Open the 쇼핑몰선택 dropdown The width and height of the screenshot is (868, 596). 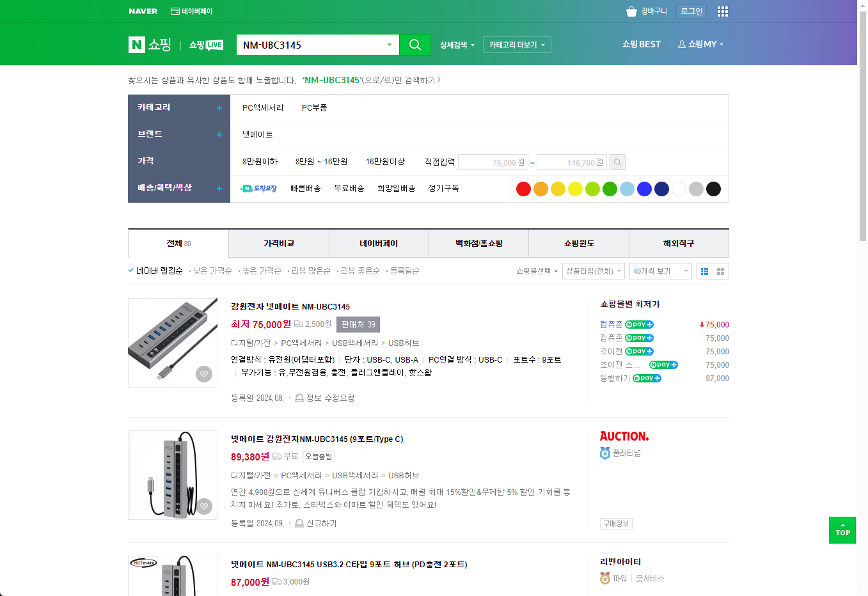[x=537, y=271]
